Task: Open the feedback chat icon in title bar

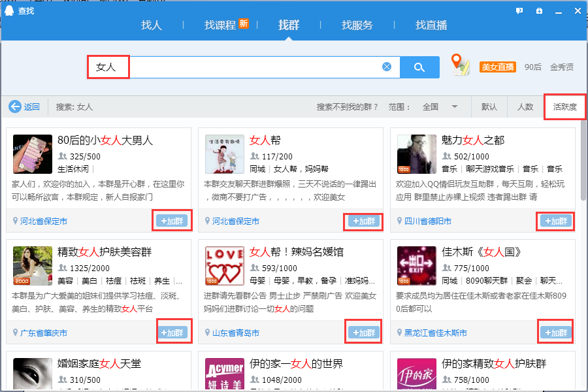Action: pos(519,11)
